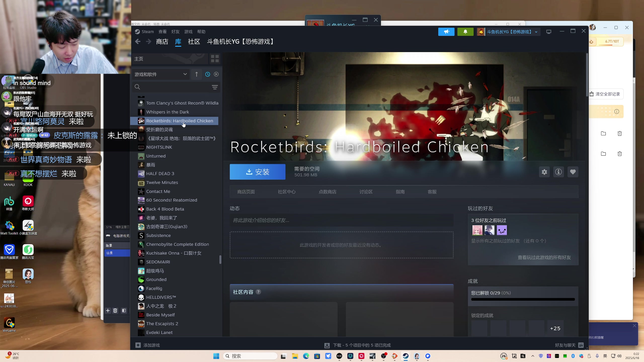This screenshot has height=362, width=644.
Task: Open the 查看 menu
Action: (x=163, y=32)
